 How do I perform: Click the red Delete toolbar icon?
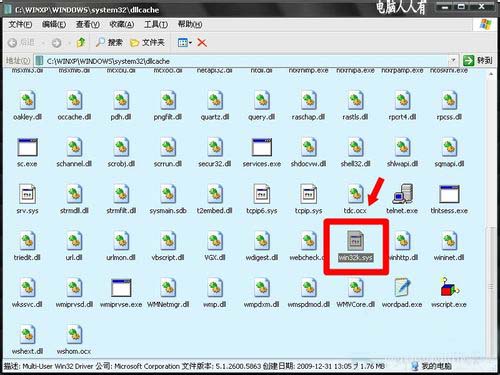(x=202, y=42)
